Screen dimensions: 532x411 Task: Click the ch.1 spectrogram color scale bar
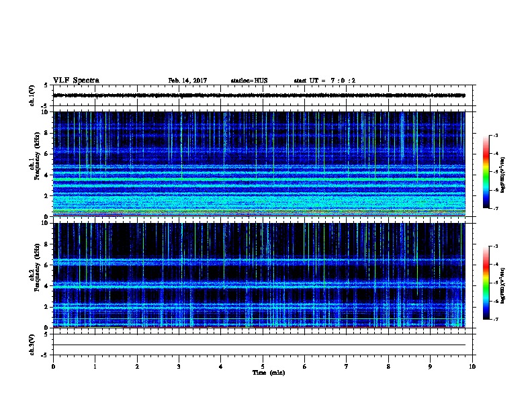click(x=486, y=172)
